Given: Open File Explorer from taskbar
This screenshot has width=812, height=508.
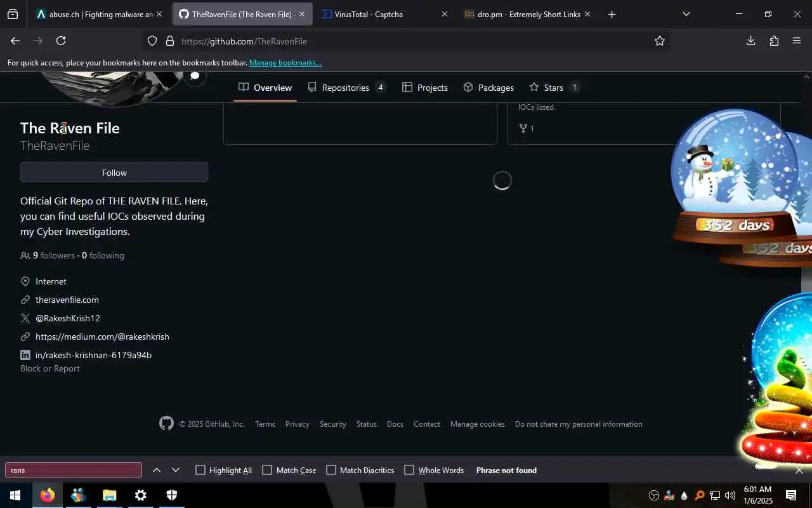Looking at the screenshot, I should pyautogui.click(x=110, y=495).
